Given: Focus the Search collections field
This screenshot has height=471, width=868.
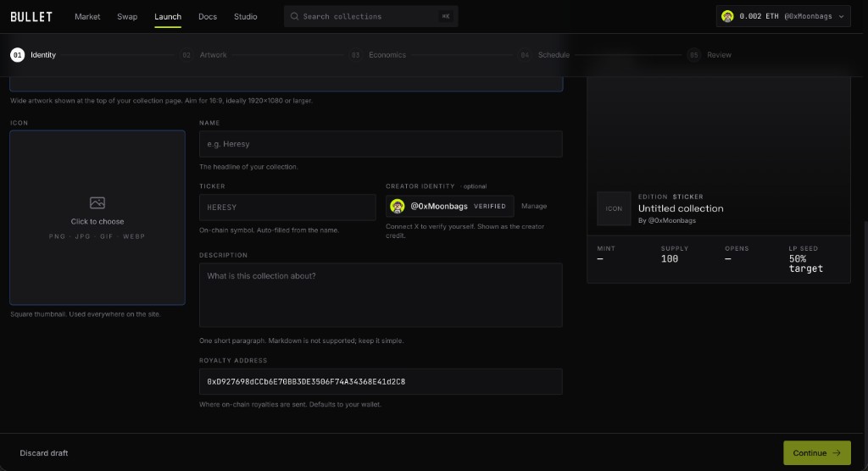Looking at the screenshot, I should (x=371, y=17).
